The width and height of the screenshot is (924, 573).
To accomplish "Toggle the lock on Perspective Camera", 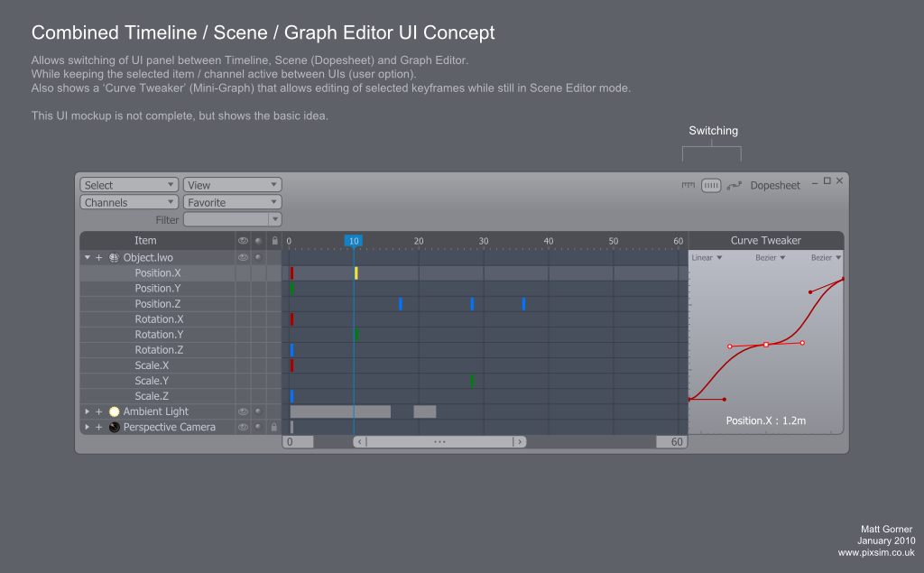I will 274,427.
